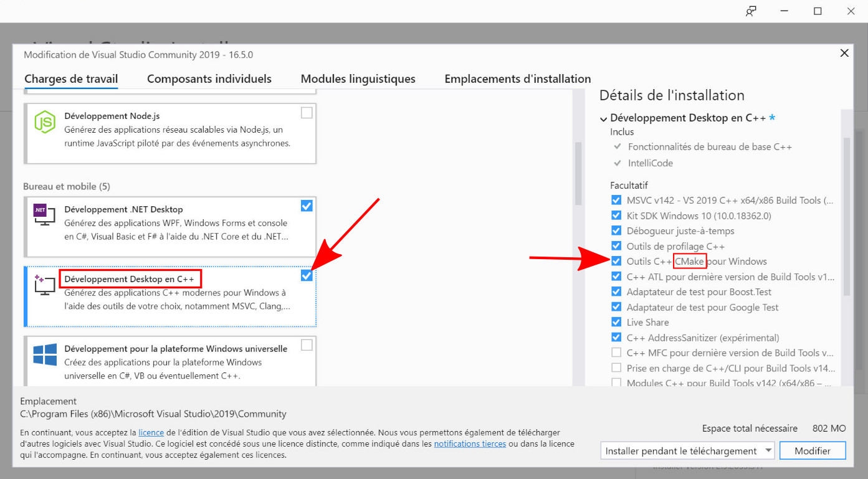Select the Emplacements d'installation tab

(x=518, y=79)
